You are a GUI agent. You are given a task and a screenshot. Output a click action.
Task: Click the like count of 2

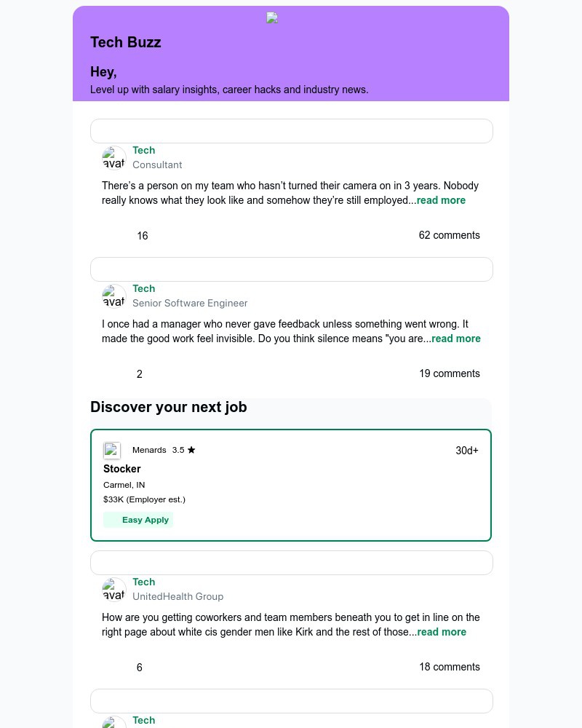pyautogui.click(x=140, y=374)
